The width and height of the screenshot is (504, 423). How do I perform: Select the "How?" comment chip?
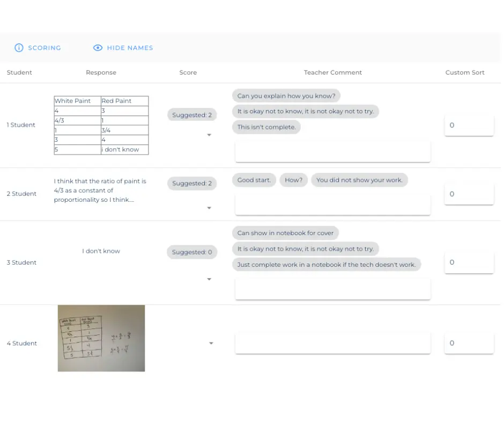[293, 180]
